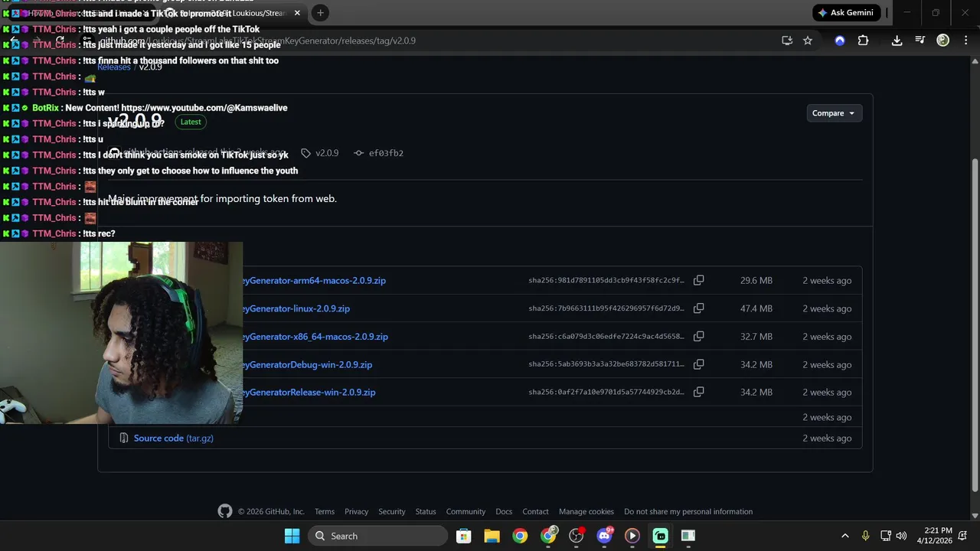The width and height of the screenshot is (980, 551).
Task: Open Microsoft Store from taskbar
Action: [463, 536]
